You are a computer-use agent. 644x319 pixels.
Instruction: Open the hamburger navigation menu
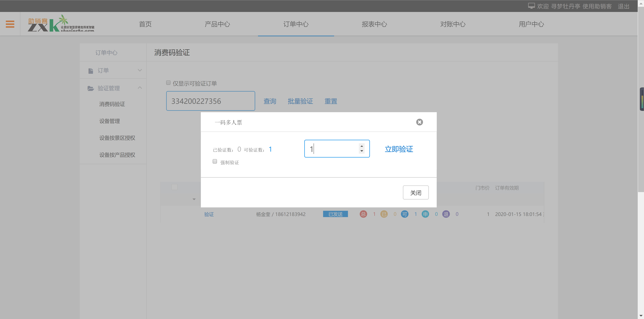coord(10,24)
